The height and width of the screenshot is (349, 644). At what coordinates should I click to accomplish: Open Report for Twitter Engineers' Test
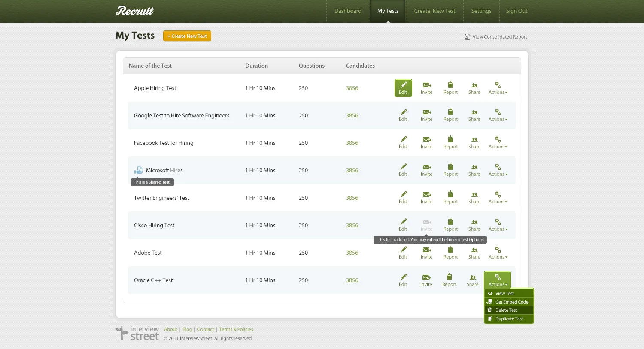pyautogui.click(x=450, y=198)
